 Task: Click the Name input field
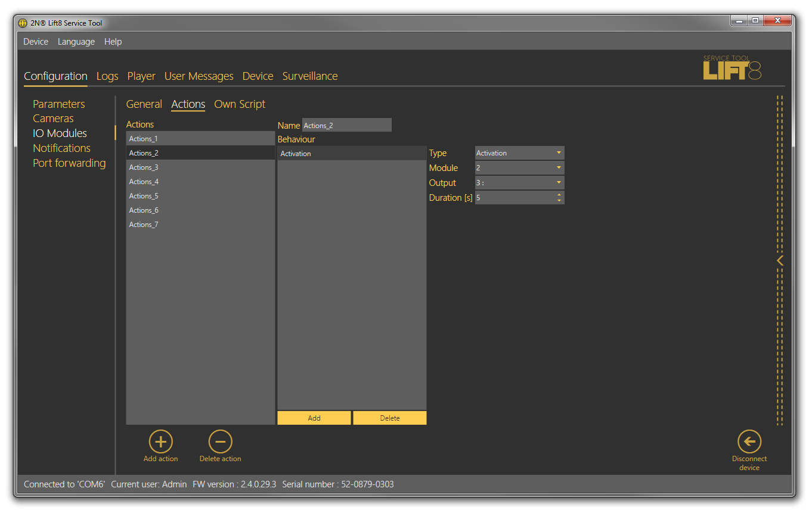coord(346,126)
